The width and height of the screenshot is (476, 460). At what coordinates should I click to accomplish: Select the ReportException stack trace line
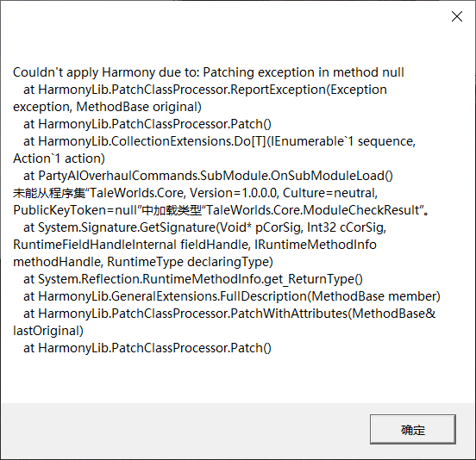click(205, 90)
